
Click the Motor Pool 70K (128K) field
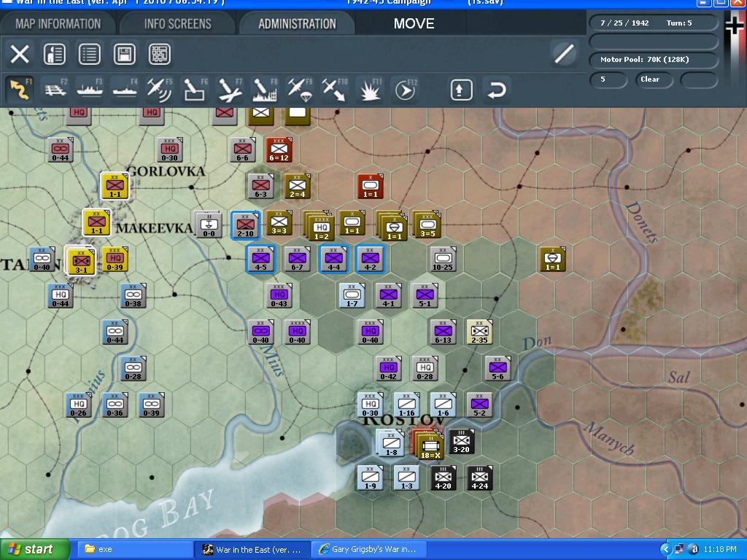[x=653, y=60]
